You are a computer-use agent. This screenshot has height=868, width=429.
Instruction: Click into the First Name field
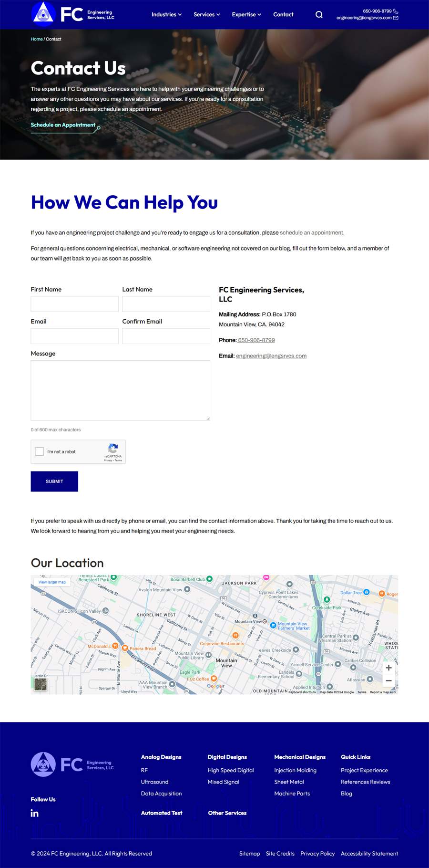coord(75,304)
